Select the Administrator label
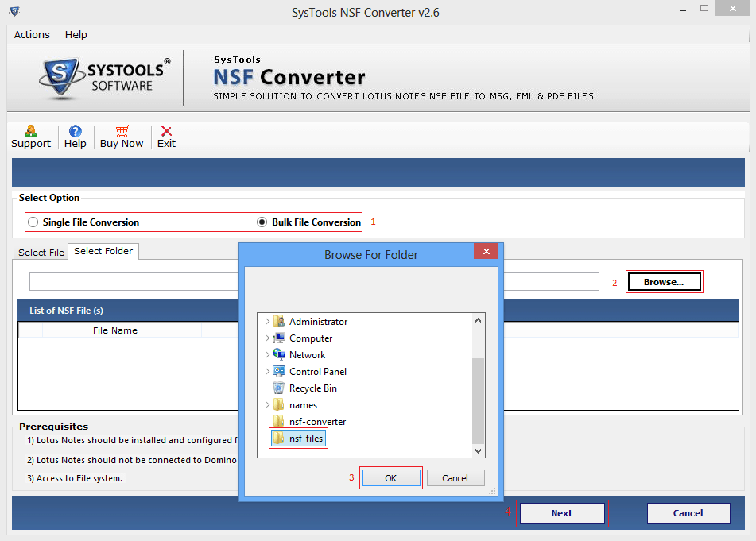 [x=318, y=321]
